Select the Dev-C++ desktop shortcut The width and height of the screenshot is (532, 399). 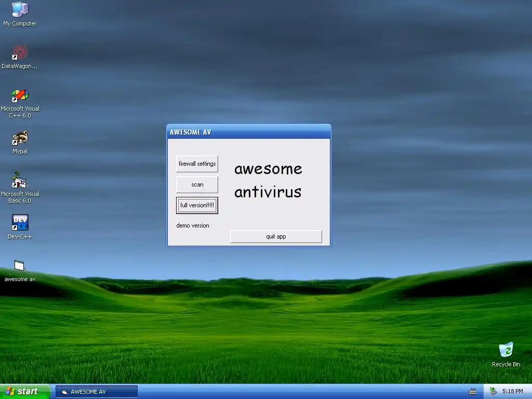[20, 227]
